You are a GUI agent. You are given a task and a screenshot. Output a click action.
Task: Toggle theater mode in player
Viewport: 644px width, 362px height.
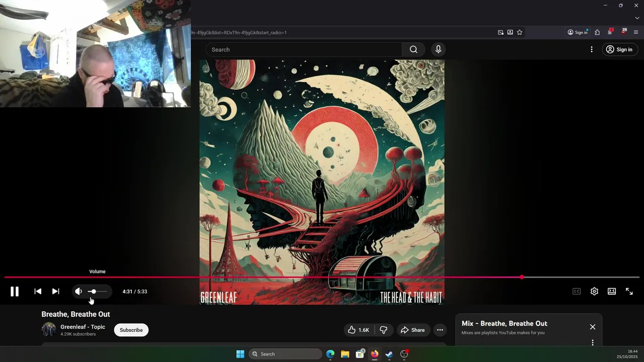tap(612, 292)
